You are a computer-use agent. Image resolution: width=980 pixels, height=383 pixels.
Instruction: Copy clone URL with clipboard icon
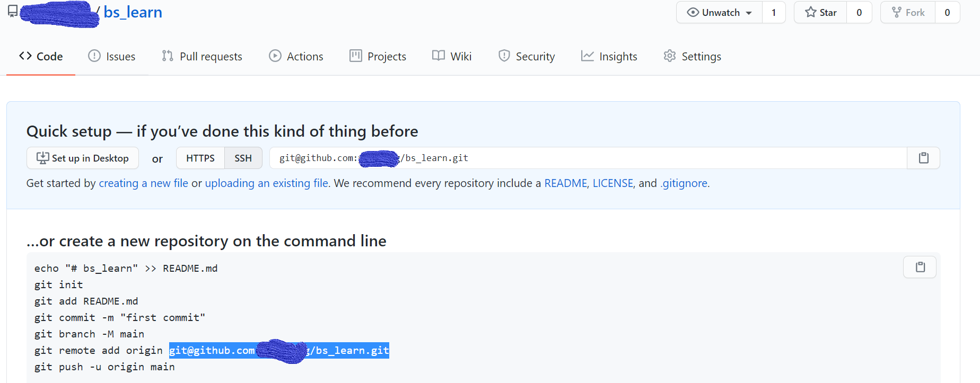click(923, 158)
